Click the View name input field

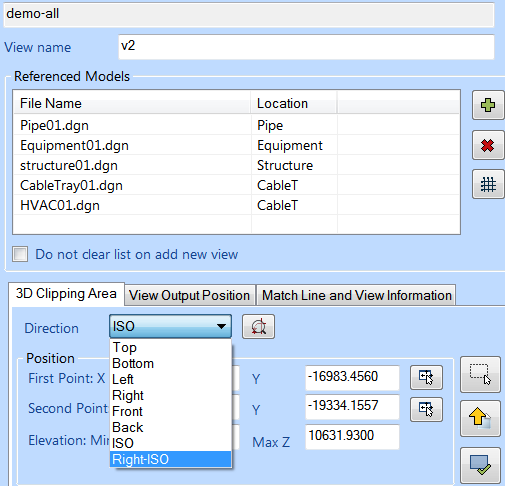point(306,47)
